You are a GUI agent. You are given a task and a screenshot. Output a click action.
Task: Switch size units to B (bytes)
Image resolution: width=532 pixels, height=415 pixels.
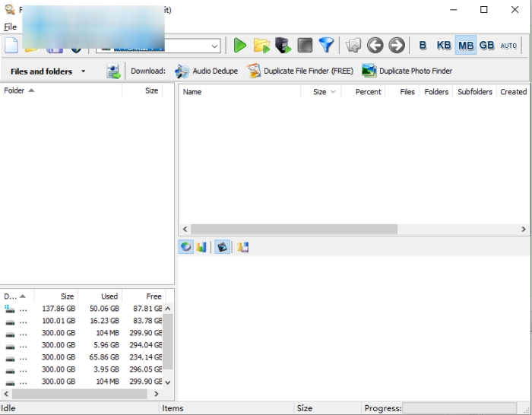click(423, 45)
